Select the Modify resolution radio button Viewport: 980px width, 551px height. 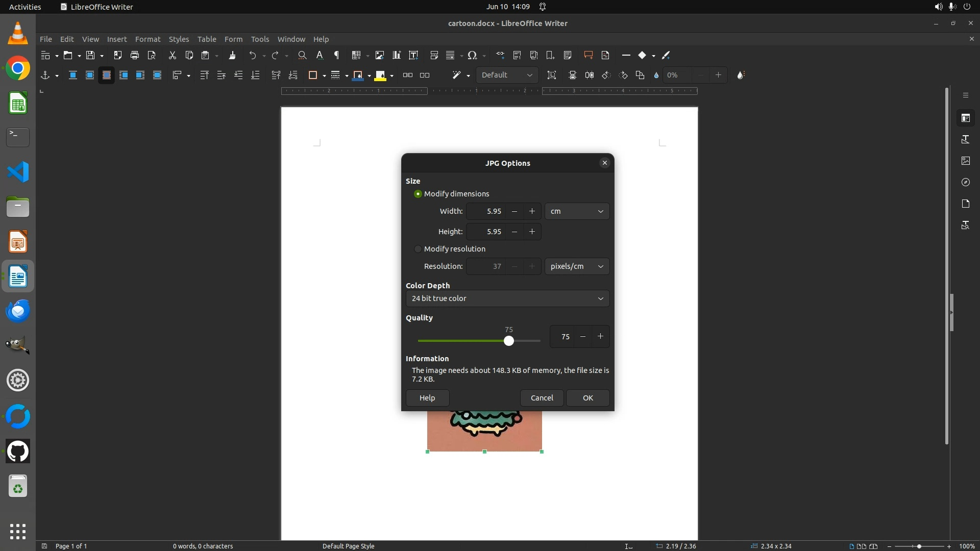click(x=418, y=249)
